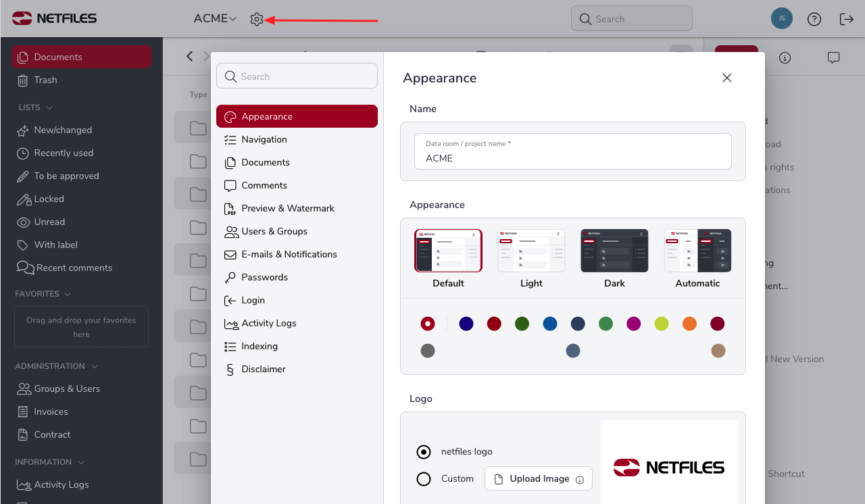Screen dimensions: 865x504
Task: Close the Appearance settings dialog
Action: pyautogui.click(x=727, y=78)
